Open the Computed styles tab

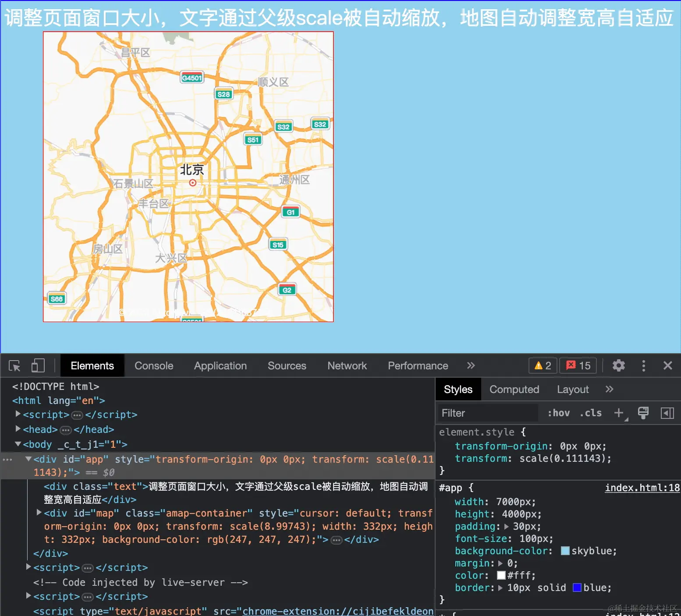pos(514,389)
